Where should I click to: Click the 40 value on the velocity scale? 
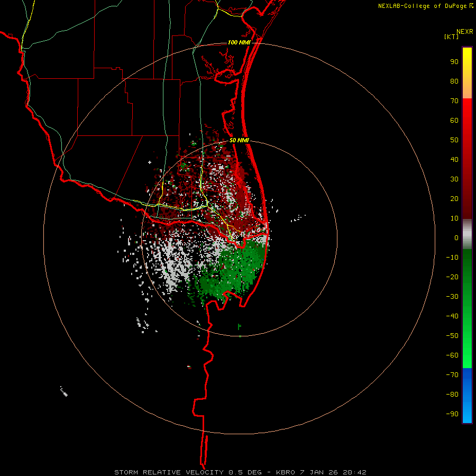point(454,160)
